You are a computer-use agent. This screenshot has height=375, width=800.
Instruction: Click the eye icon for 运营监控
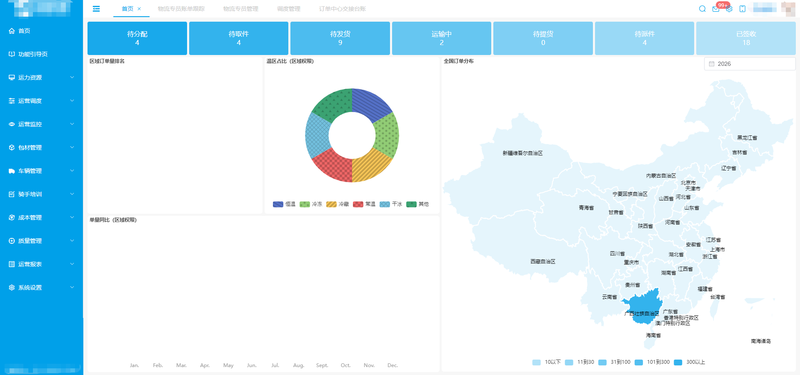[x=12, y=124]
